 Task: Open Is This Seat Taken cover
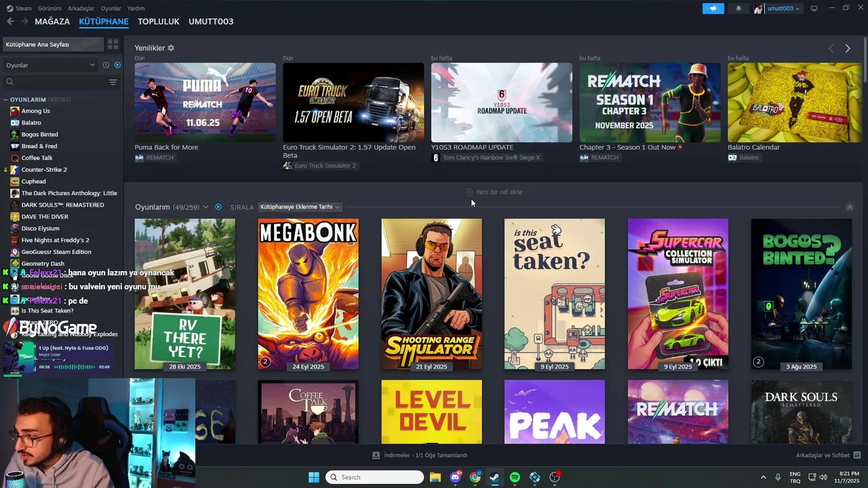point(555,294)
